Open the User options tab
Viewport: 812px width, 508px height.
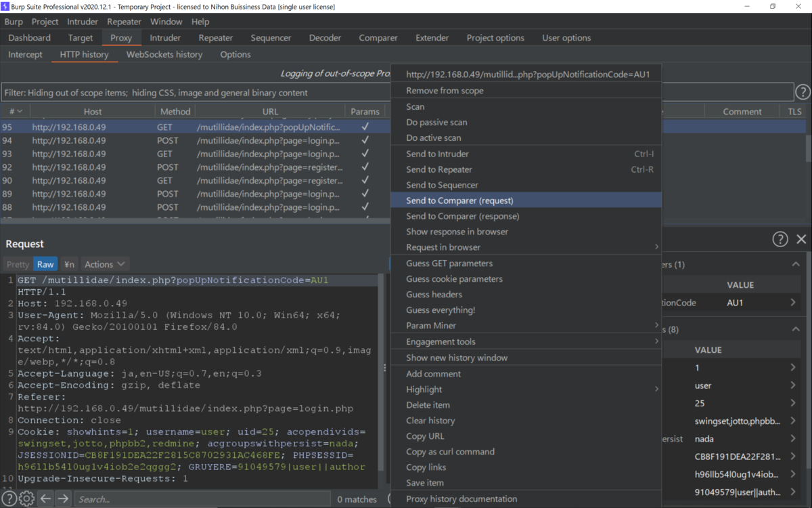566,38
